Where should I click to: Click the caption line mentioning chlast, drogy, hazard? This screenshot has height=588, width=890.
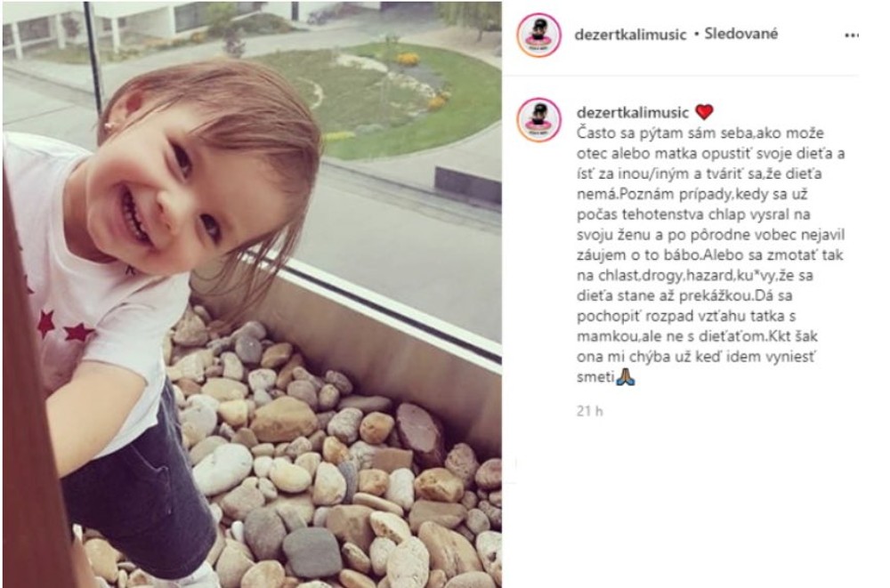695,275
